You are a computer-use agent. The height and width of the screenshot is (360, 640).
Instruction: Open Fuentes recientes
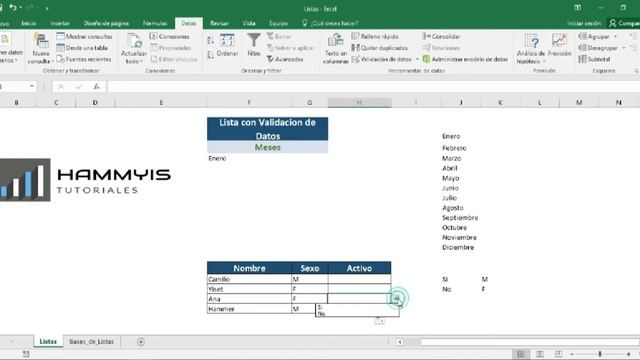pos(84,59)
